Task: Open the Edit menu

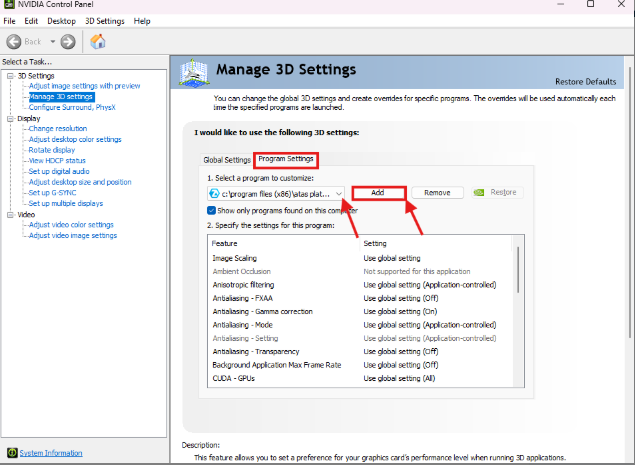Action: [31, 21]
